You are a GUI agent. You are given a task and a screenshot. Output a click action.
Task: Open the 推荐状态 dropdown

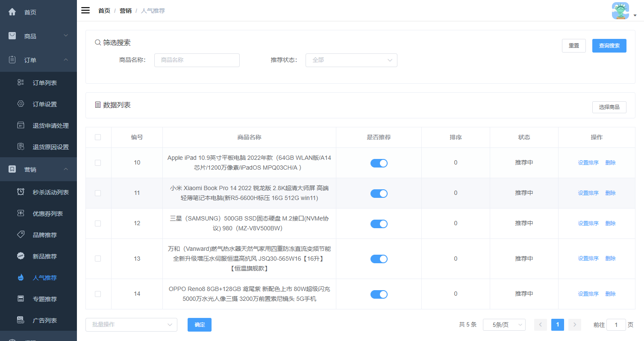tap(351, 60)
